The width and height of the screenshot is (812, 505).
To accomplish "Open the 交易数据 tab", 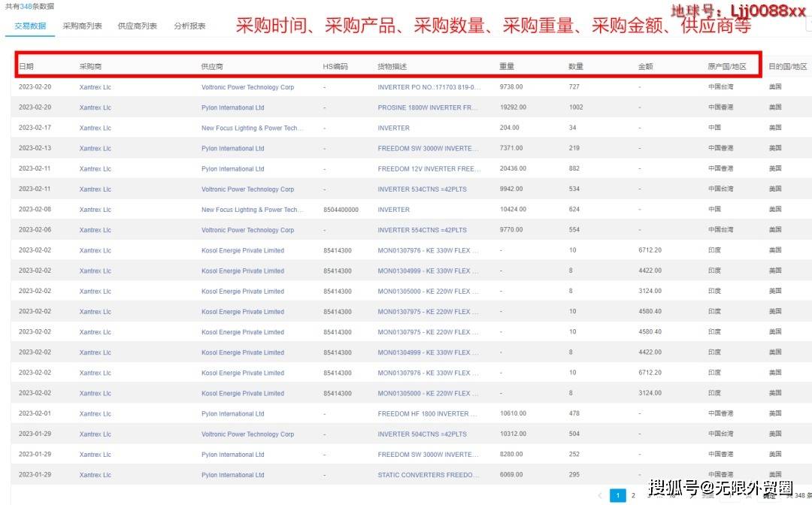I will (x=30, y=26).
